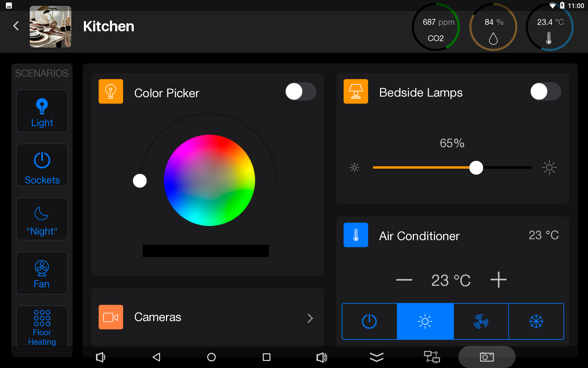This screenshot has width=588, height=368.
Task: Tap the screenshot camera button in navigation bar
Action: pos(487,357)
